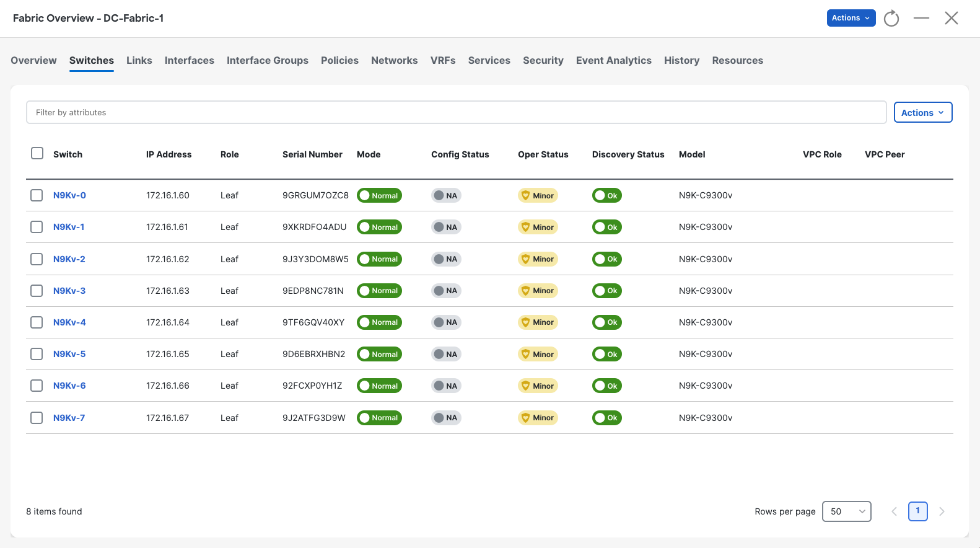The height and width of the screenshot is (548, 980).
Task: Click Ok discovery status badge for N9Kv-4
Action: click(x=607, y=322)
